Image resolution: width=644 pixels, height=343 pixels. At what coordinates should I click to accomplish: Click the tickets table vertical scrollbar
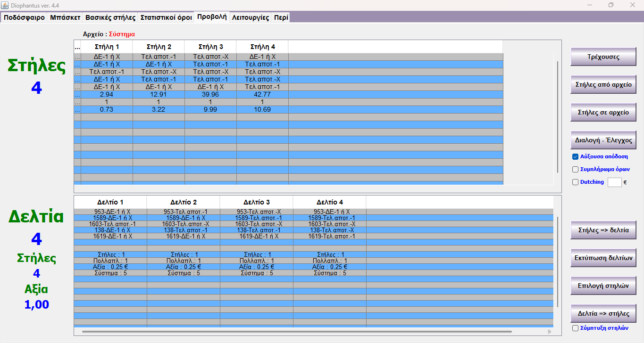coord(558,261)
